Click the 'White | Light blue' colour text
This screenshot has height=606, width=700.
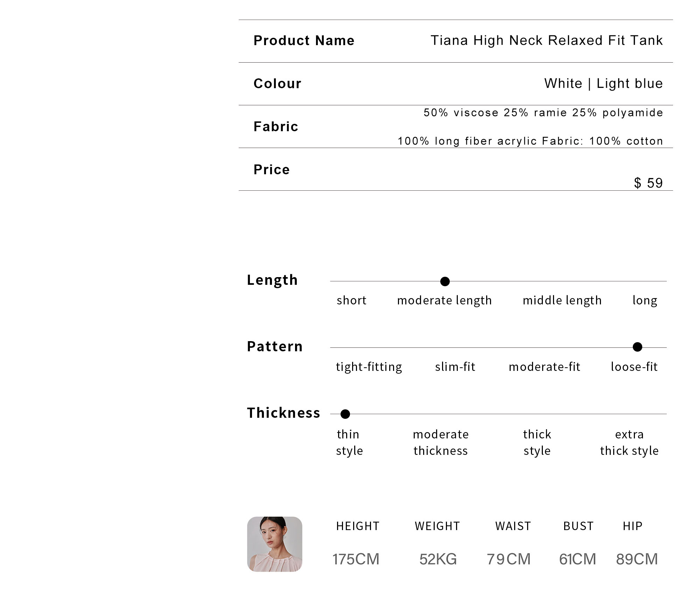(x=604, y=83)
